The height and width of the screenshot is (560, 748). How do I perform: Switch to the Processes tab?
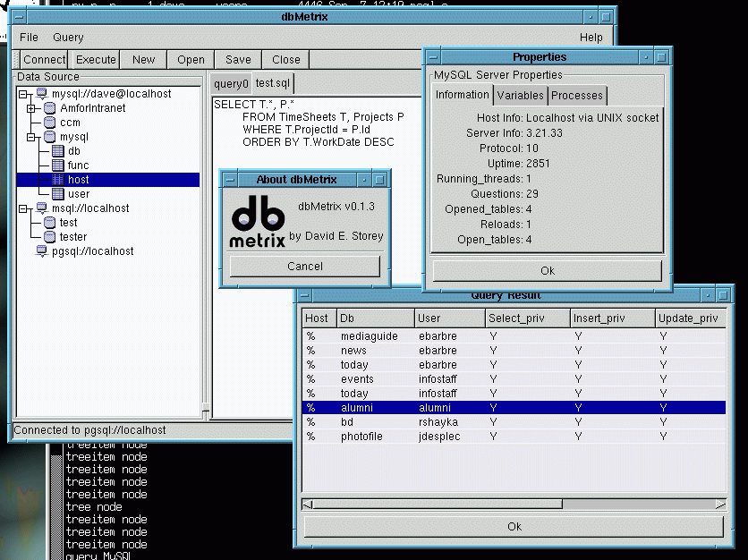click(577, 96)
